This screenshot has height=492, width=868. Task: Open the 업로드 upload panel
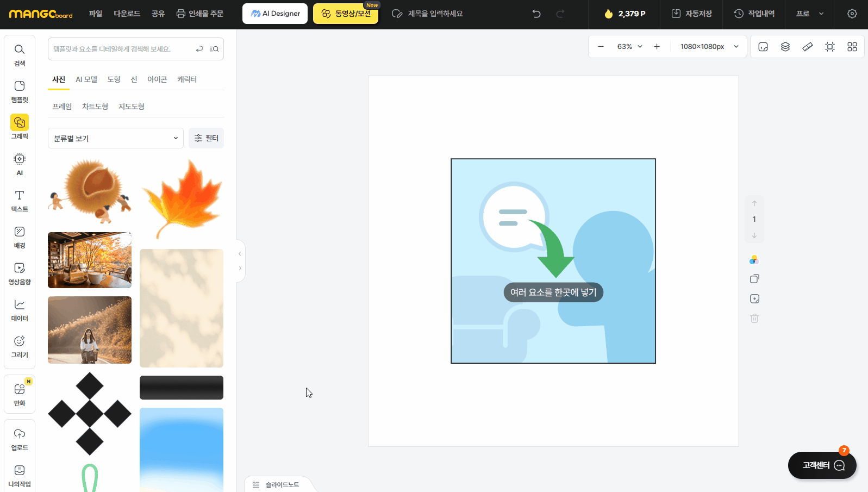click(x=20, y=439)
